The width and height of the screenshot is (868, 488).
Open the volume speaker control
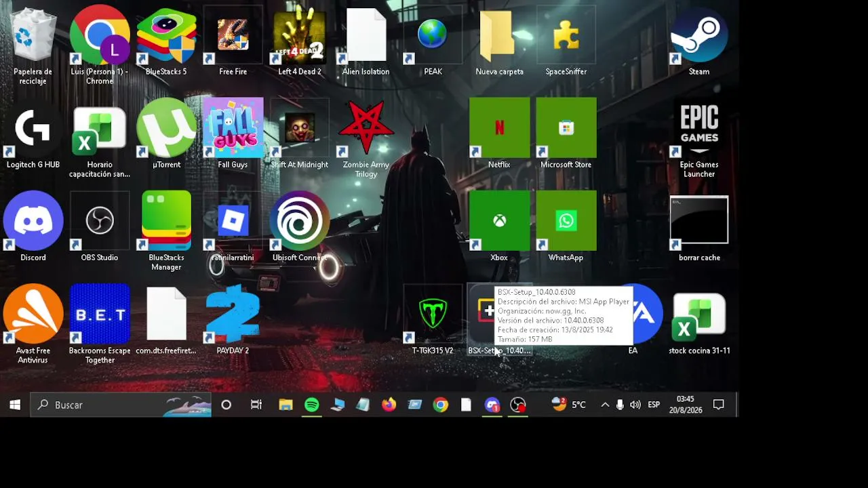[x=635, y=405]
